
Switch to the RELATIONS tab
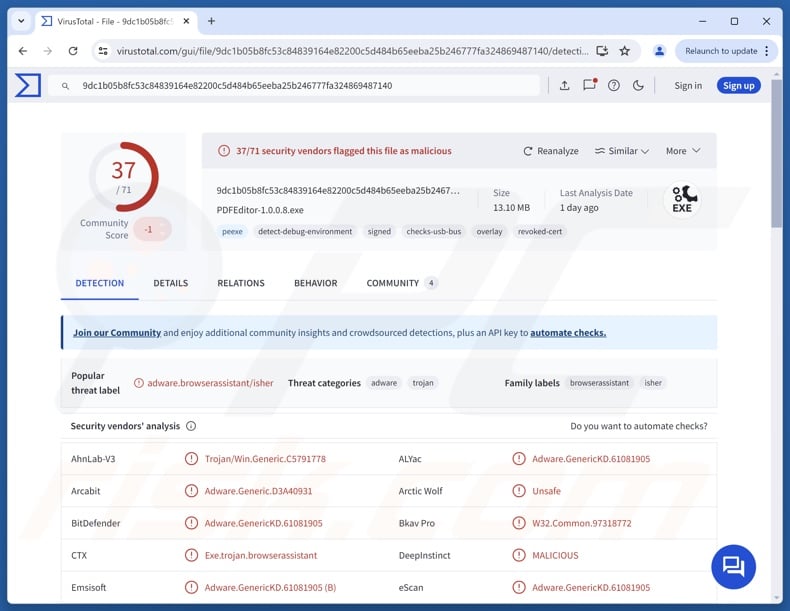241,283
